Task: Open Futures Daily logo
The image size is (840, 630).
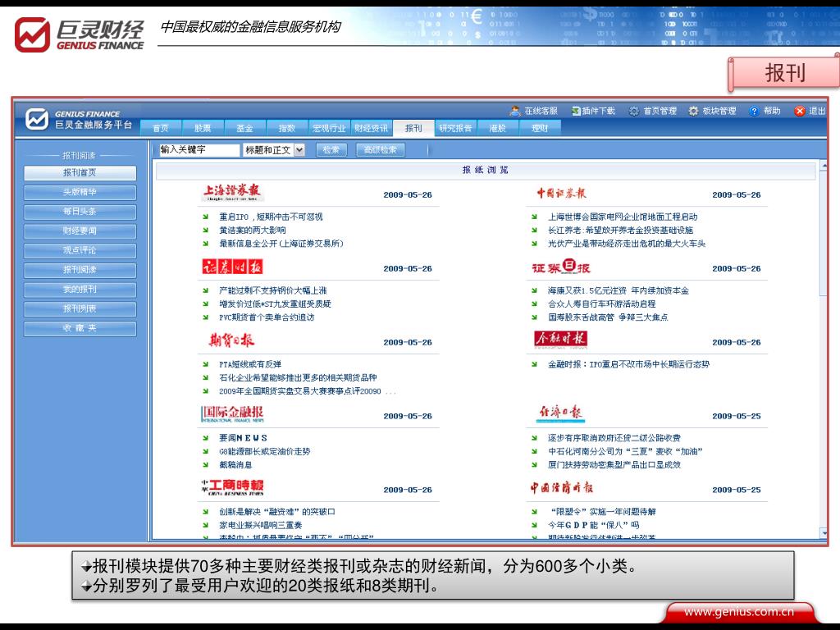Action: 231,340
